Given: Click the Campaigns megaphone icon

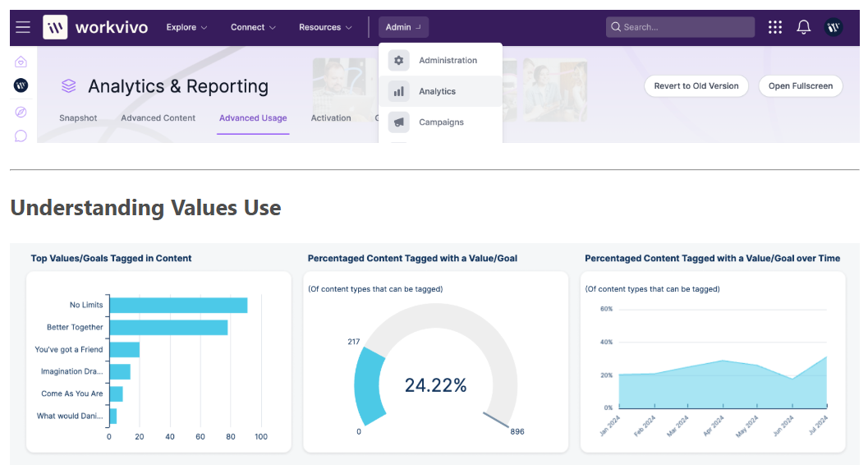Looking at the screenshot, I should pyautogui.click(x=398, y=122).
